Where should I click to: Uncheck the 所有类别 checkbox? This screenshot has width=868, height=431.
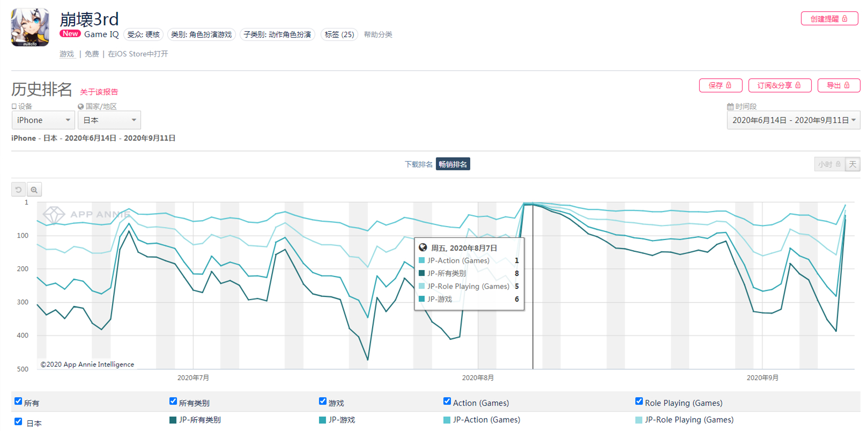173,401
